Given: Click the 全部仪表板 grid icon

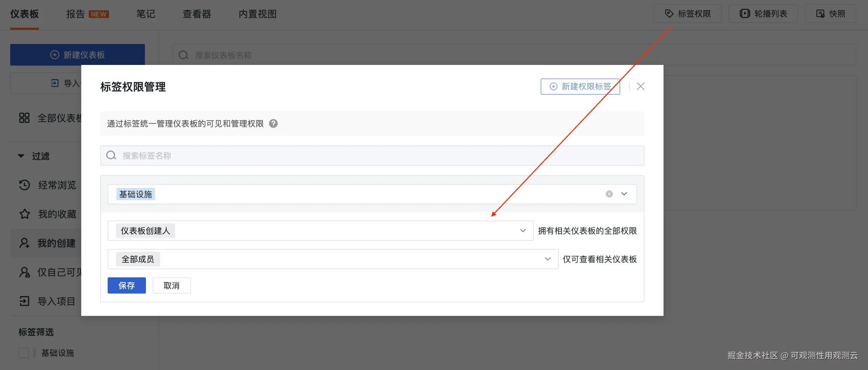Looking at the screenshot, I should click(x=24, y=118).
